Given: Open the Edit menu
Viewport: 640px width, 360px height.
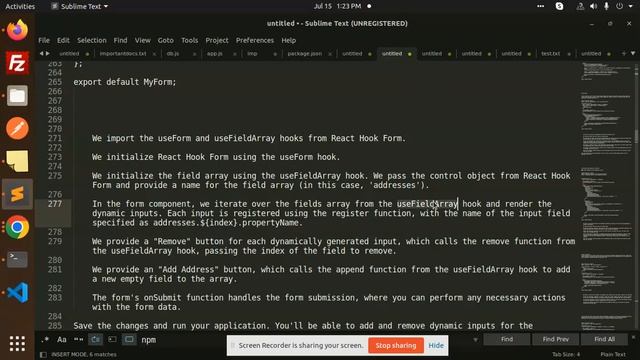Looking at the screenshot, I should [x=63, y=40].
